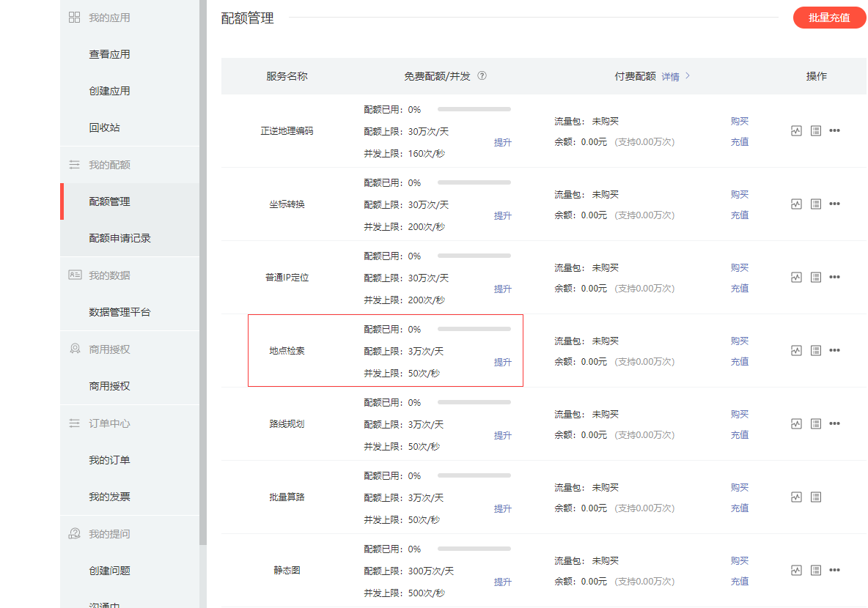The height and width of the screenshot is (608, 868).
Task: Open usage chart icon for 地点检索
Action: [796, 351]
